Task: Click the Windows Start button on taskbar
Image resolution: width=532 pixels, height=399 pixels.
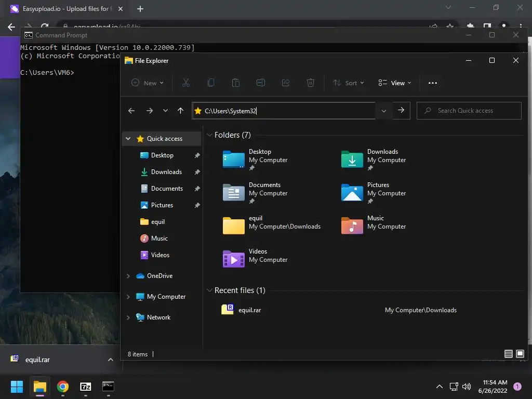Action: [17, 387]
